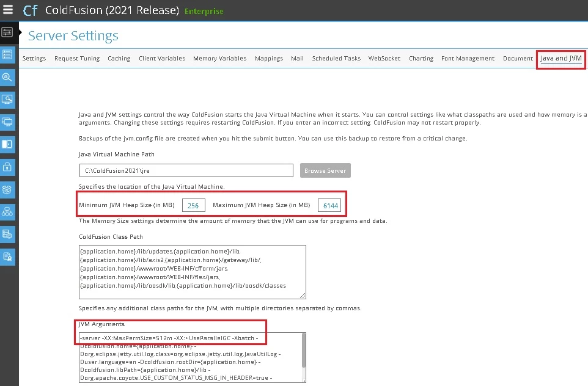
Task: Open the Memory Variables tab
Action: (220, 59)
